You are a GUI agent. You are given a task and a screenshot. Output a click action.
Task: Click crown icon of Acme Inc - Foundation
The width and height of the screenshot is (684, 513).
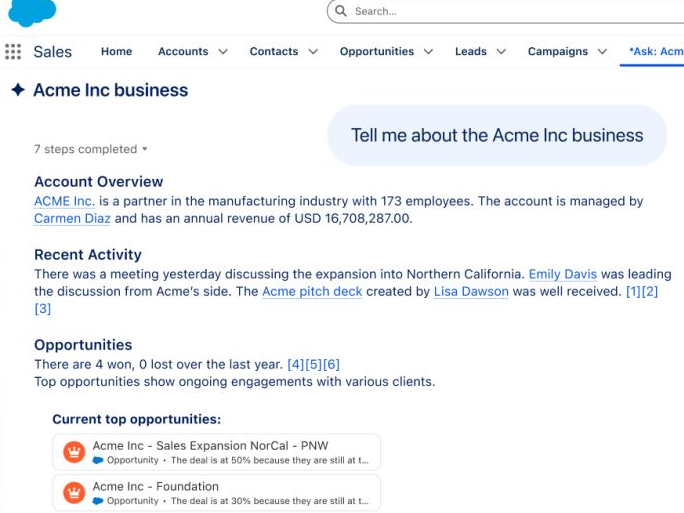click(74, 492)
